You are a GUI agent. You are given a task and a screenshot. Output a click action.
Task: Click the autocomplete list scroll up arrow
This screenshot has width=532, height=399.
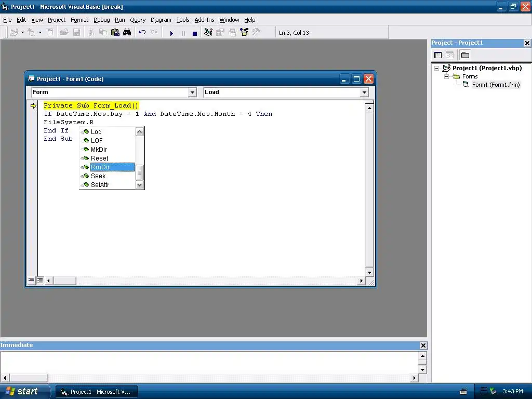tap(139, 131)
